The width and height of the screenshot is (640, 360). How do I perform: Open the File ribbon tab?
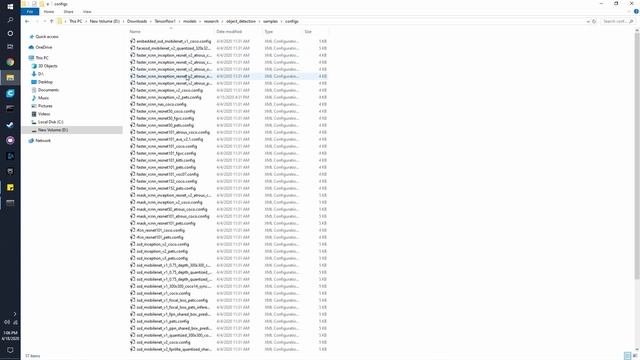pyautogui.click(x=29, y=12)
